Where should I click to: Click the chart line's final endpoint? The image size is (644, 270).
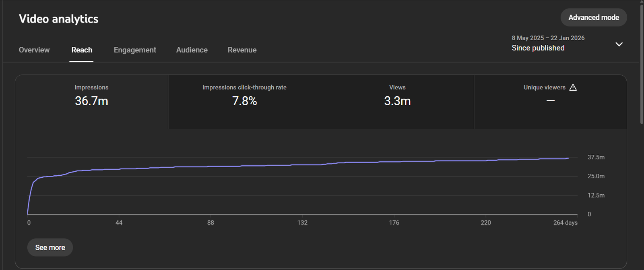(x=568, y=158)
